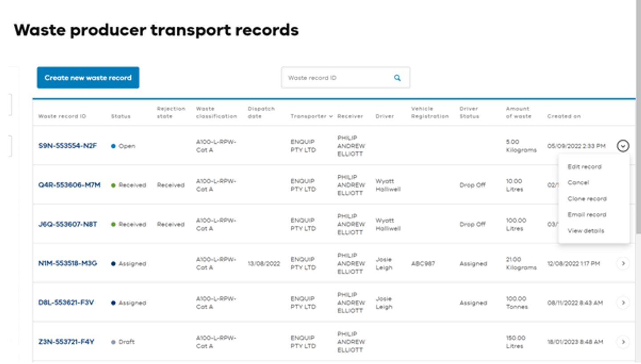Click the chevron closing the S9N record actions menu

(x=623, y=146)
